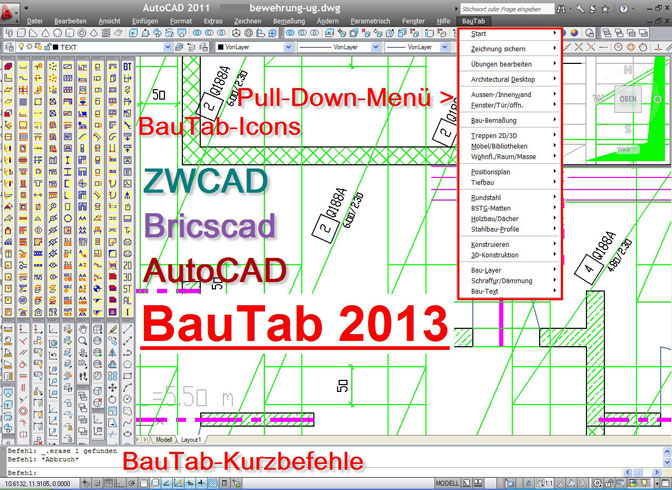Expand the Rundstahl submenu
Screen dimensions: 672x490
click(x=510, y=198)
